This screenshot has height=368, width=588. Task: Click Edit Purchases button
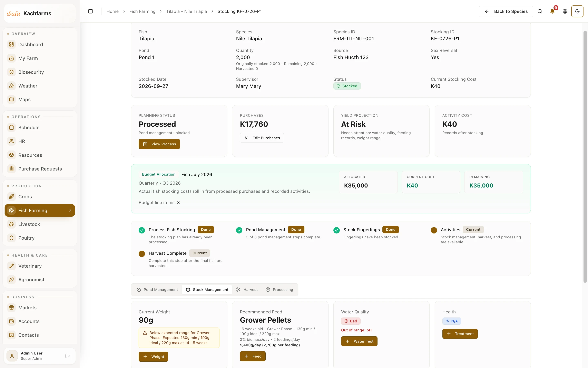(262, 138)
